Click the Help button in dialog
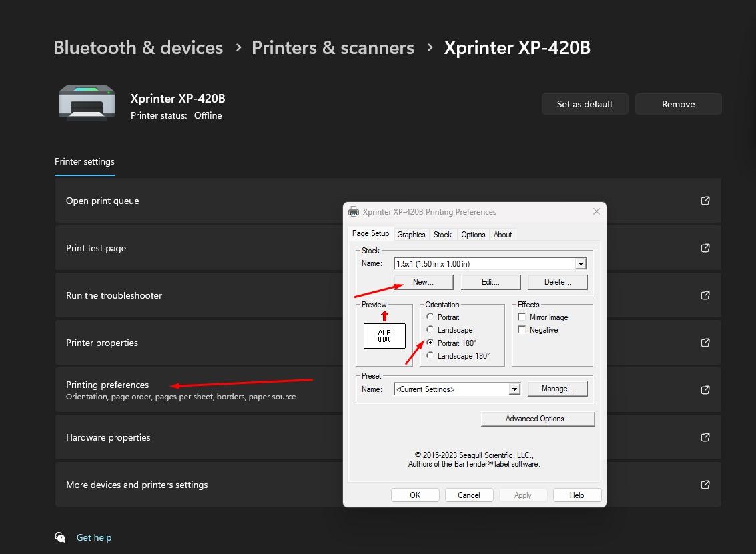This screenshot has width=756, height=554. click(x=577, y=495)
